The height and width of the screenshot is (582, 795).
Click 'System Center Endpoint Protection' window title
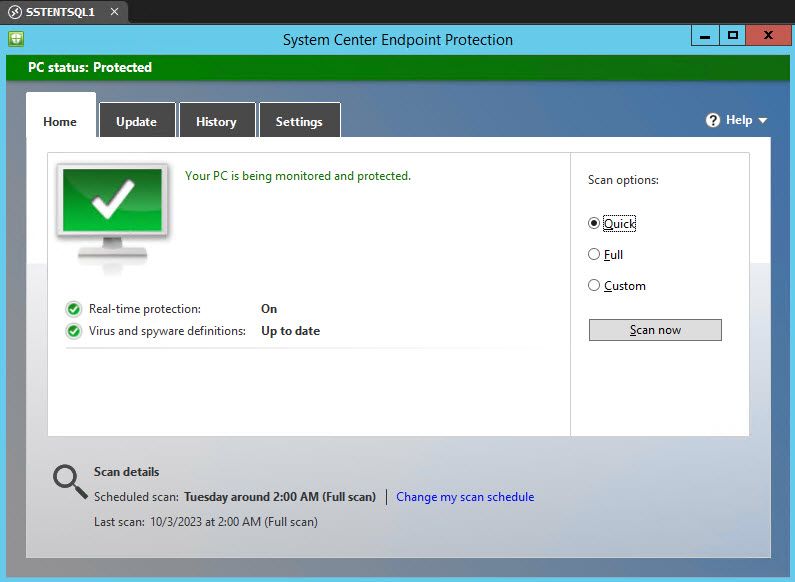point(398,40)
